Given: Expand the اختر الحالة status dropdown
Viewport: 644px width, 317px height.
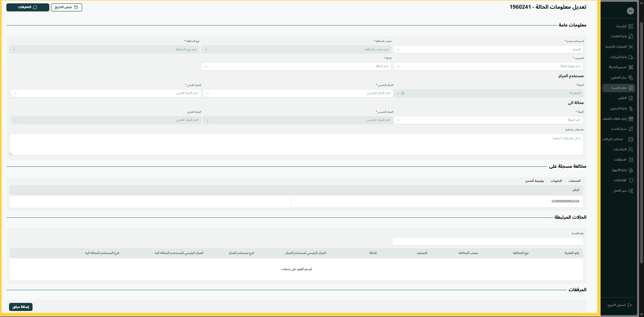Looking at the screenshot, I should click(x=297, y=66).
